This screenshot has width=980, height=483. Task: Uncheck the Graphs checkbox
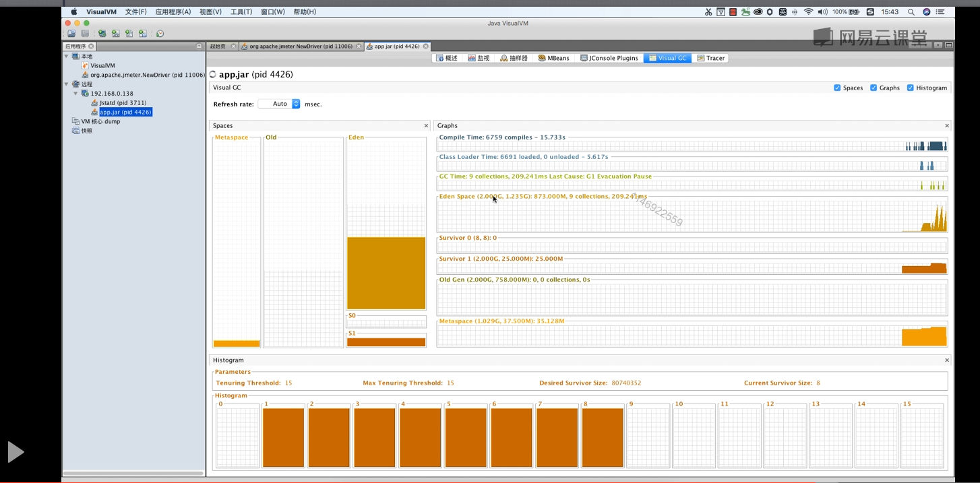pos(874,88)
